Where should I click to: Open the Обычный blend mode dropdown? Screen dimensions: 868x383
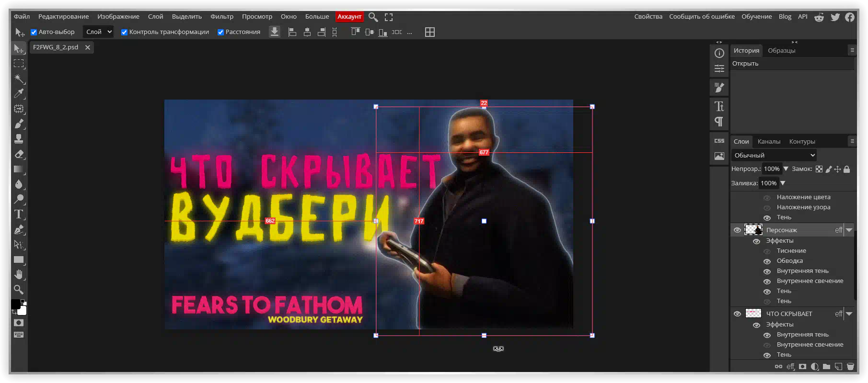point(774,155)
